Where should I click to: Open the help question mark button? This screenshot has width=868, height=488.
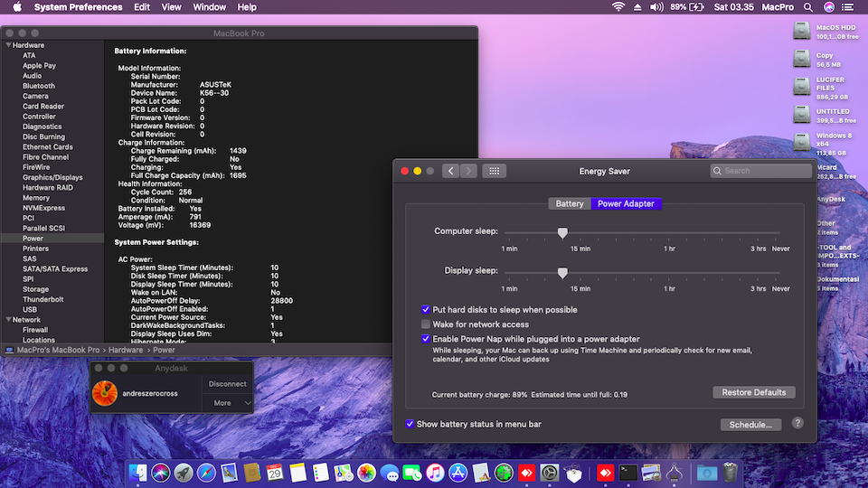click(x=797, y=423)
